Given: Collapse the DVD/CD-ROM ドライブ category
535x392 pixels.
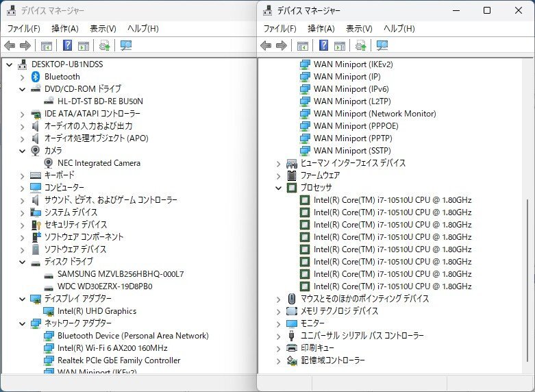Looking at the screenshot, I should point(22,90).
